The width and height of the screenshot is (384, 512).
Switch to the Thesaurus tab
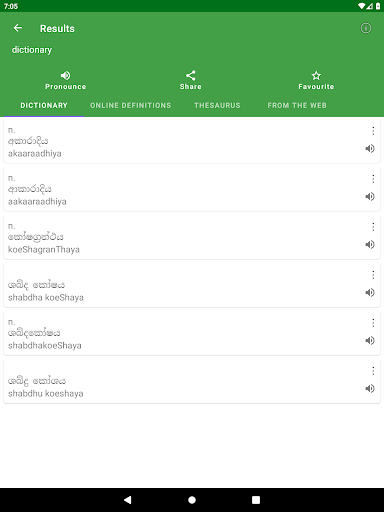[217, 105]
